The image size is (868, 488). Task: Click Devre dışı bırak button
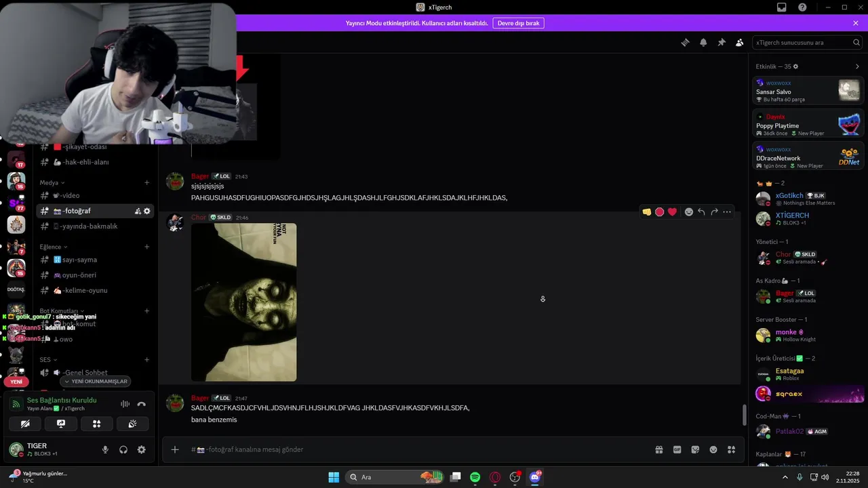[x=518, y=23]
